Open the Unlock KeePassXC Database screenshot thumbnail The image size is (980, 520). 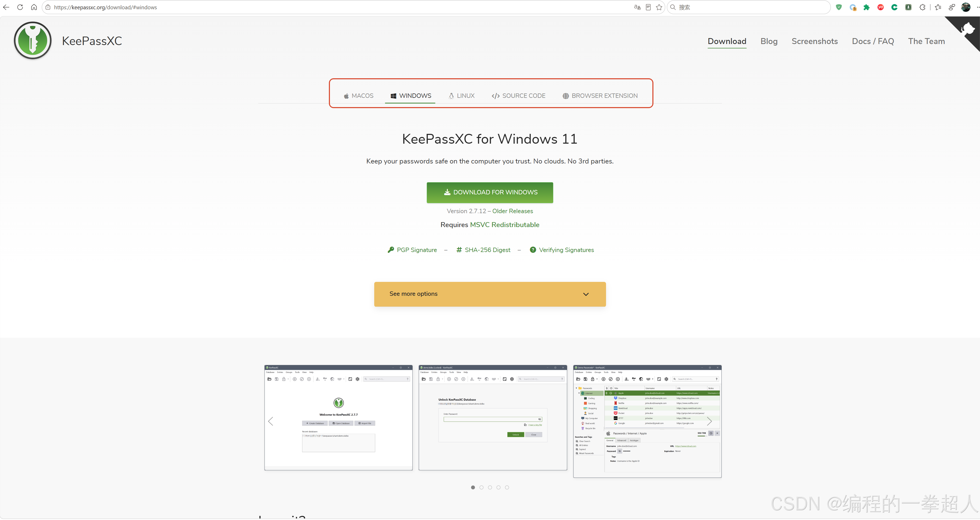[493, 417]
